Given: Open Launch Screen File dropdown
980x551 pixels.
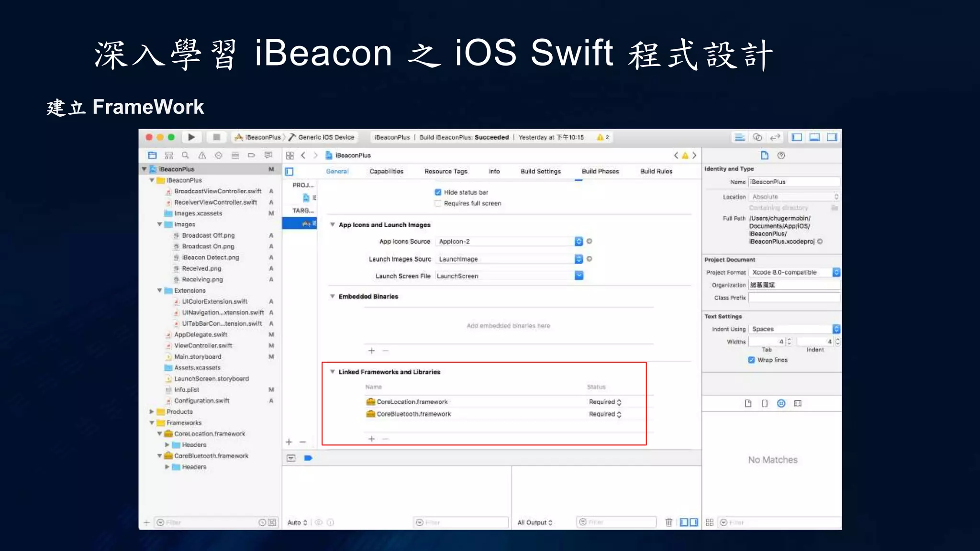Looking at the screenshot, I should [579, 275].
